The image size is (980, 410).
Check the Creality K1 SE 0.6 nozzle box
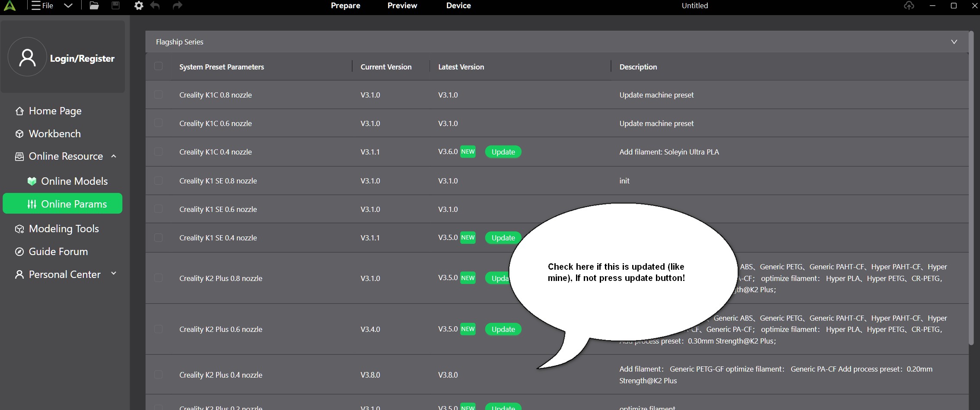pyautogui.click(x=159, y=209)
